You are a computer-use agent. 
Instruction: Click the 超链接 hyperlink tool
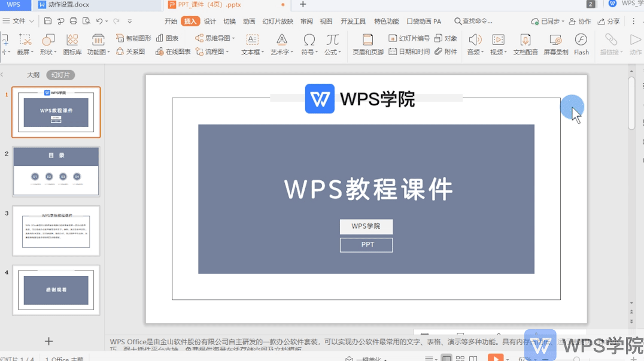(x=611, y=44)
